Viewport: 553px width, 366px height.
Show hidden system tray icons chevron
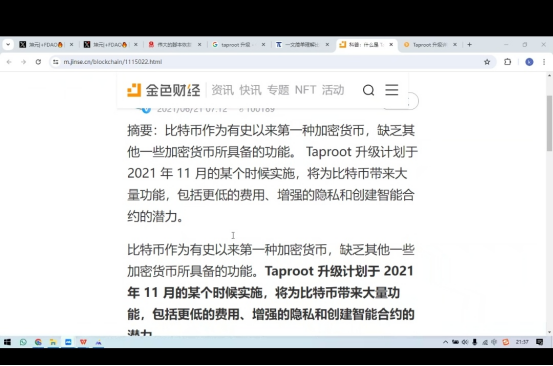(445, 342)
